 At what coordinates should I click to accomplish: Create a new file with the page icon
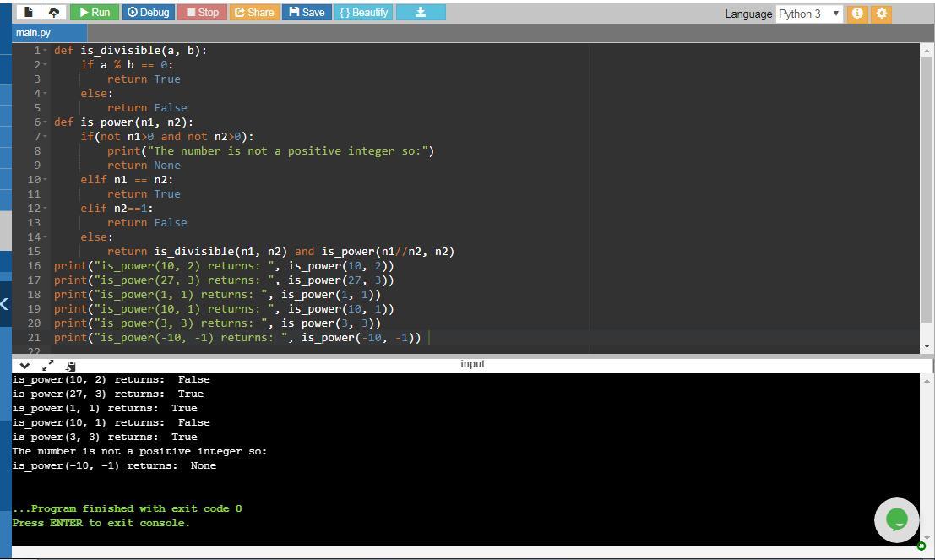30,13
